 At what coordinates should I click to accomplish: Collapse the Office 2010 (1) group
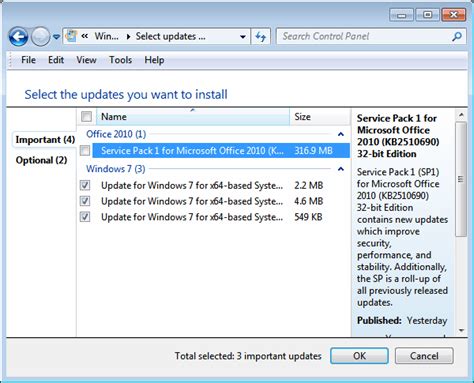(x=340, y=134)
